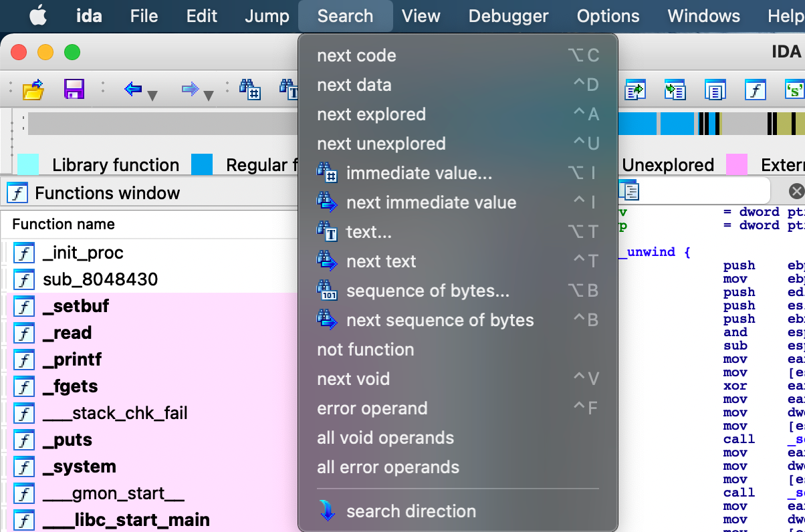Image resolution: width=805 pixels, height=532 pixels.
Task: Select _puts function row
Action: [x=150, y=440]
